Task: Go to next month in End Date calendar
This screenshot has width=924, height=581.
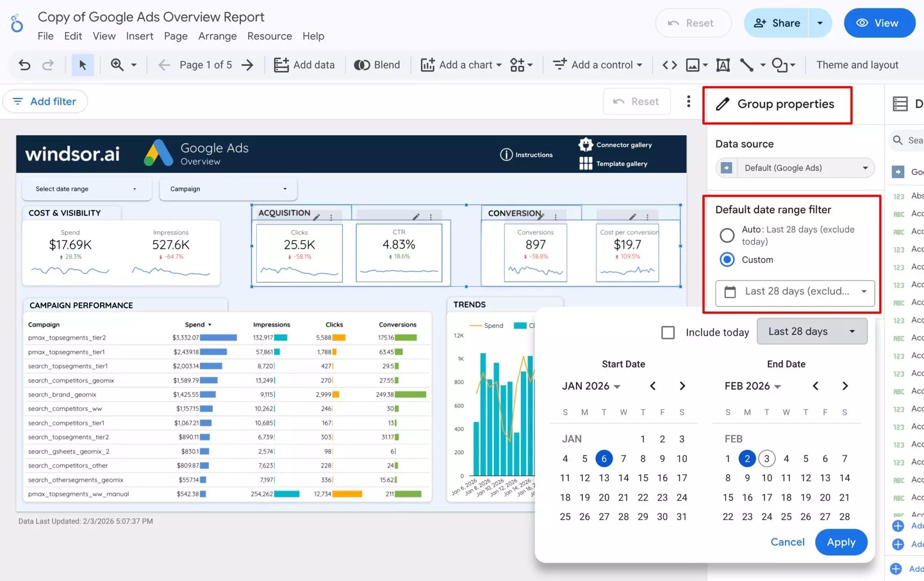Action: pos(845,386)
